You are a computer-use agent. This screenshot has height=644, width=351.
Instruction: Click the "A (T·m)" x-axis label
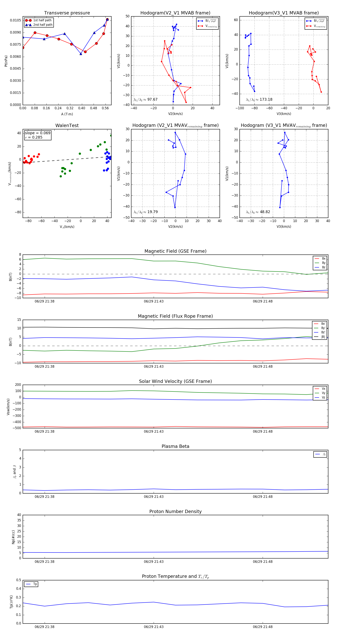(67, 114)
